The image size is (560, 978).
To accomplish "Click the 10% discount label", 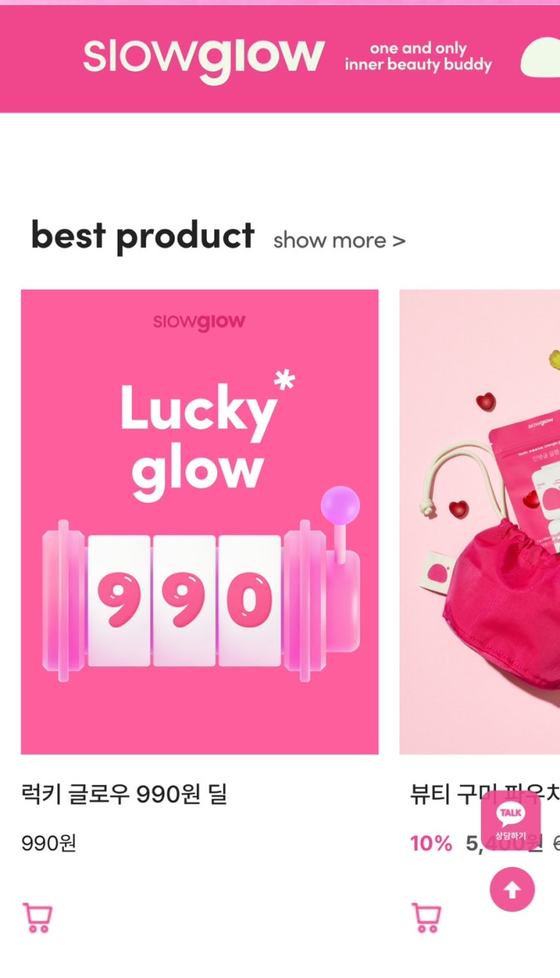I will coord(431,843).
